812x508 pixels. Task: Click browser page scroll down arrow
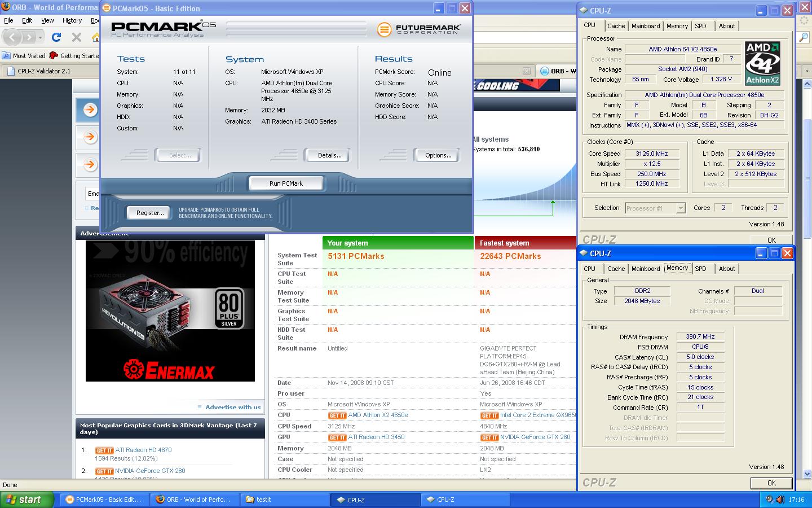point(807,474)
